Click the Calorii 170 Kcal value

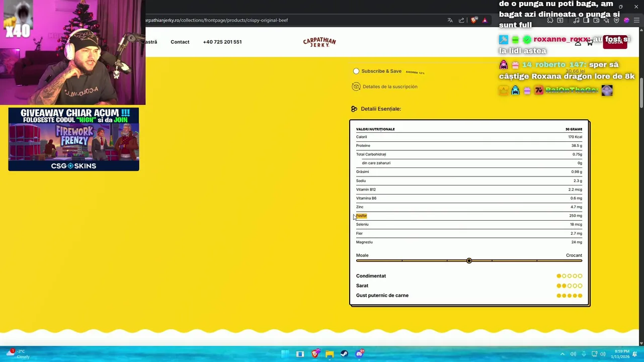575,137
